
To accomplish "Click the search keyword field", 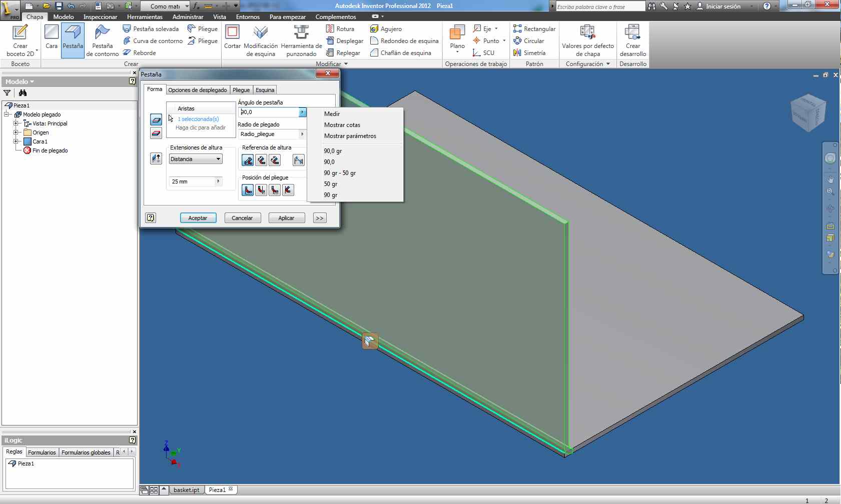I will coord(600,6).
